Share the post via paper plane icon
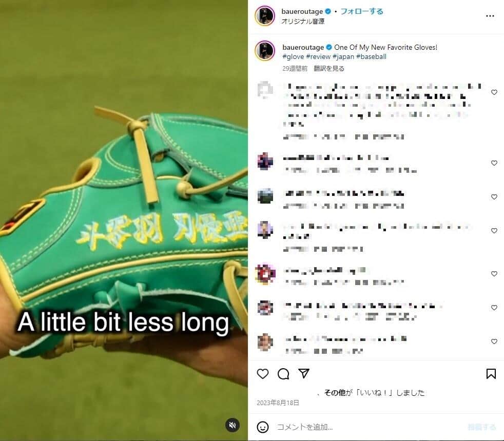Viewport: 504px width, 441px height. click(x=304, y=373)
